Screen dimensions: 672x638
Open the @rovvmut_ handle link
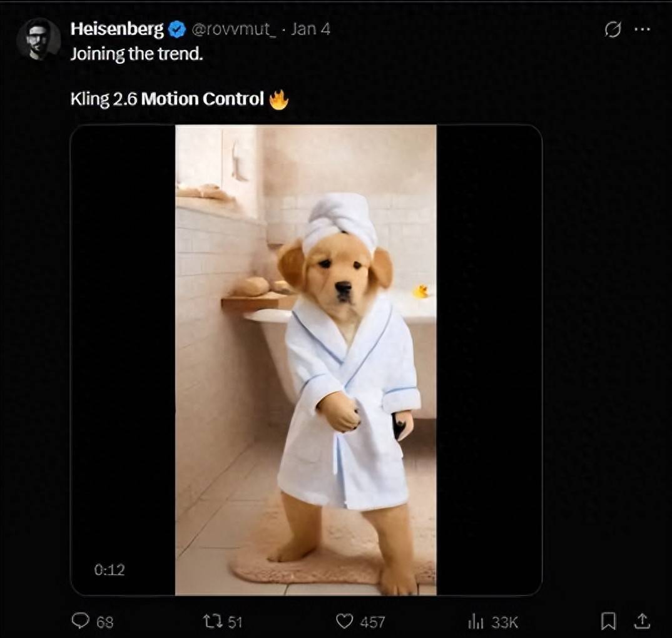235,29
